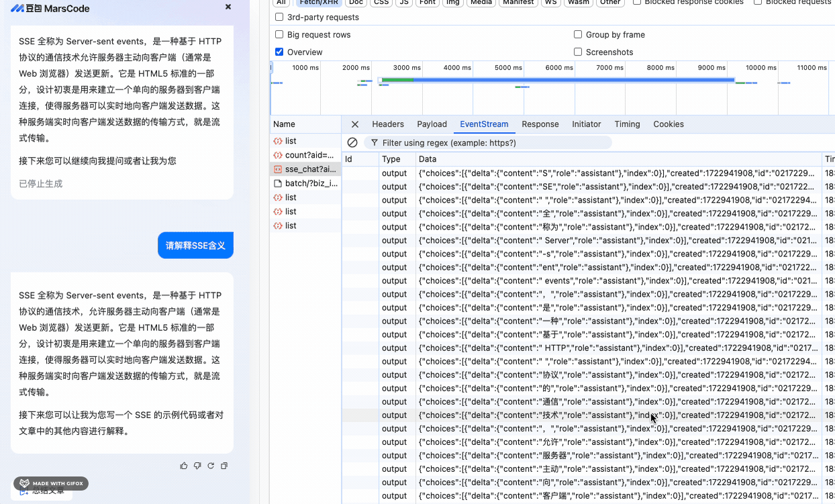Close the MarsCode chat panel
This screenshot has height=504, width=835.
[x=228, y=7]
